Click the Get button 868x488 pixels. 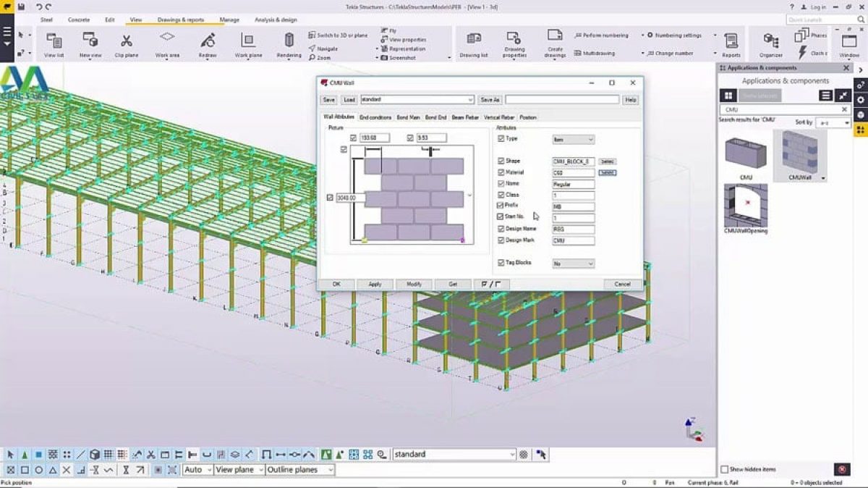point(454,285)
